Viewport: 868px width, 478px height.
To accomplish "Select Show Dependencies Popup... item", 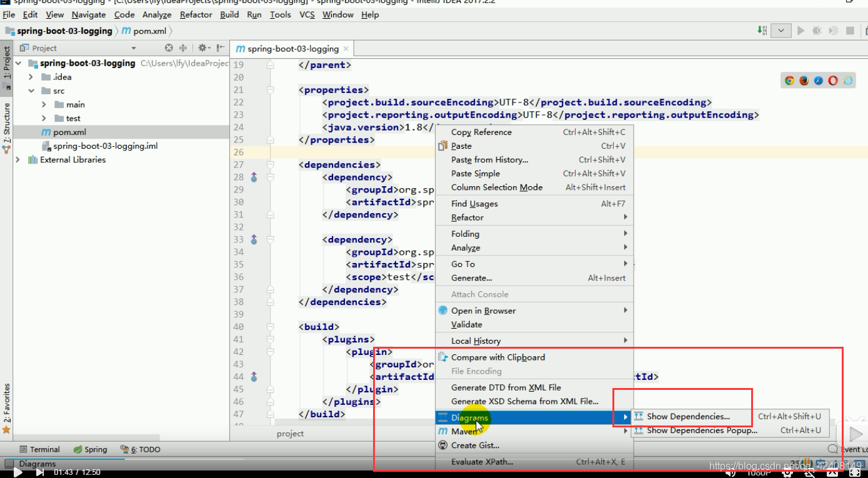I will tap(731, 430).
